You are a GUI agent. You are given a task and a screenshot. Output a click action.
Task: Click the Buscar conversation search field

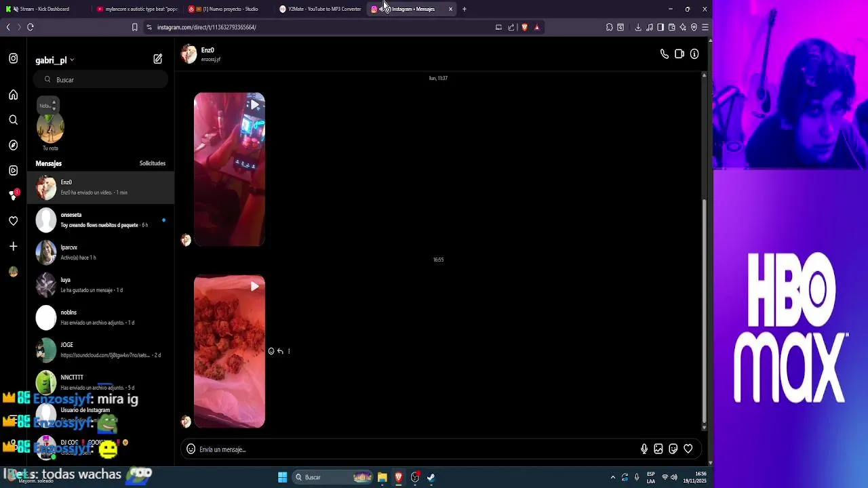point(102,80)
